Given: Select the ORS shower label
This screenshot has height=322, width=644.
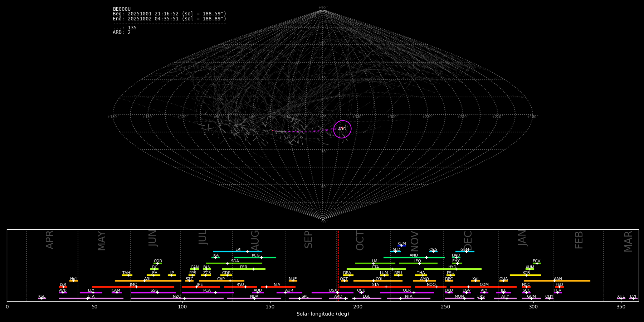Looking at the screenshot, I should click(x=433, y=250).
